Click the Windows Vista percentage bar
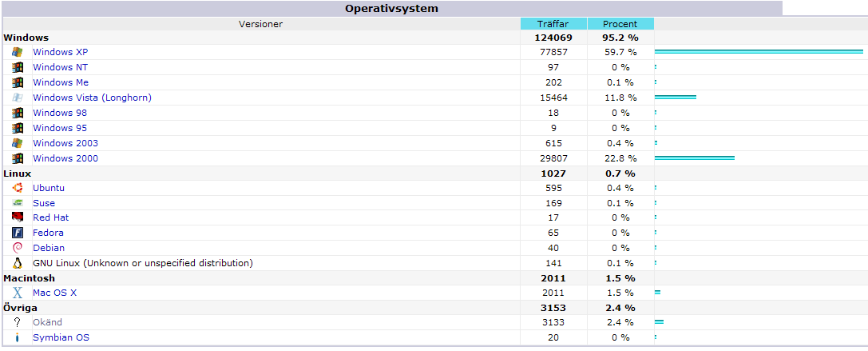The image size is (868, 351). coord(676,97)
